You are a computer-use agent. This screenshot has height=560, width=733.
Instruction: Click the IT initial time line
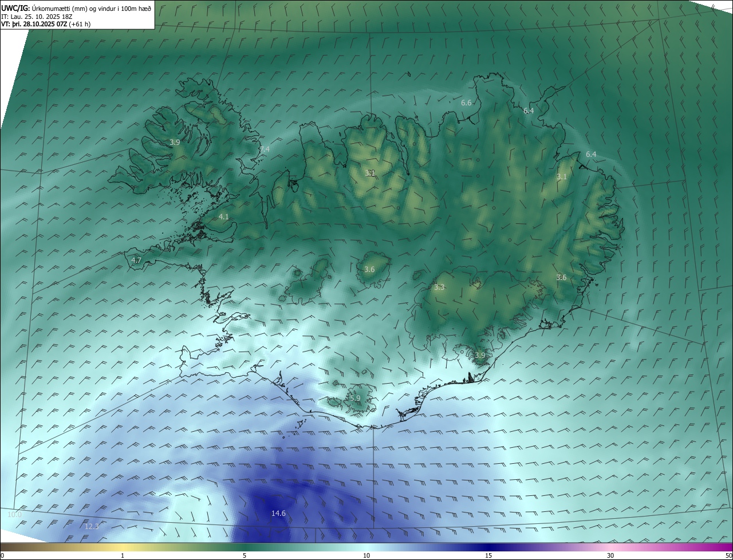click(x=37, y=17)
